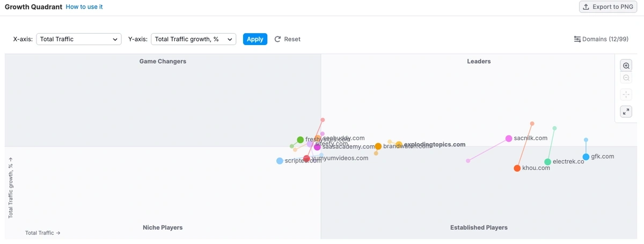Screen dimensions: 644x244
Task: Select the gfk.com data point
Action: [x=586, y=157]
